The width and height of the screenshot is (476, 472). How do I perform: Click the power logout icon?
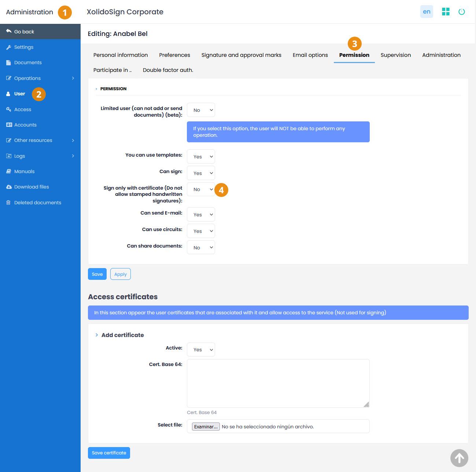click(x=462, y=12)
